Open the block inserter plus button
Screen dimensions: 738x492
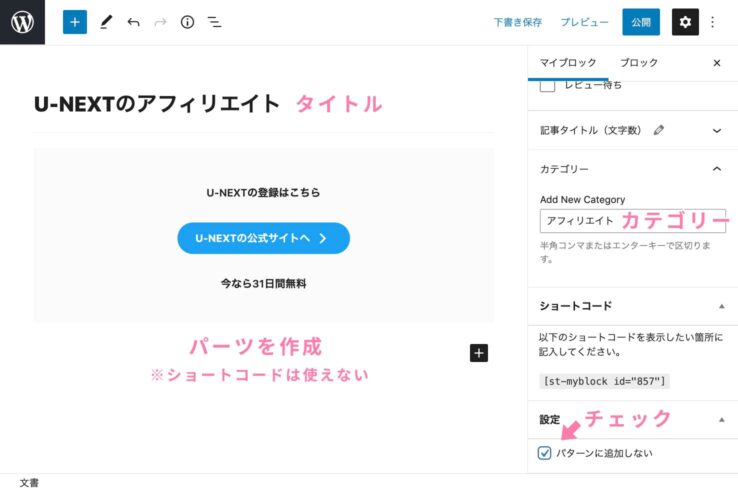point(75,22)
